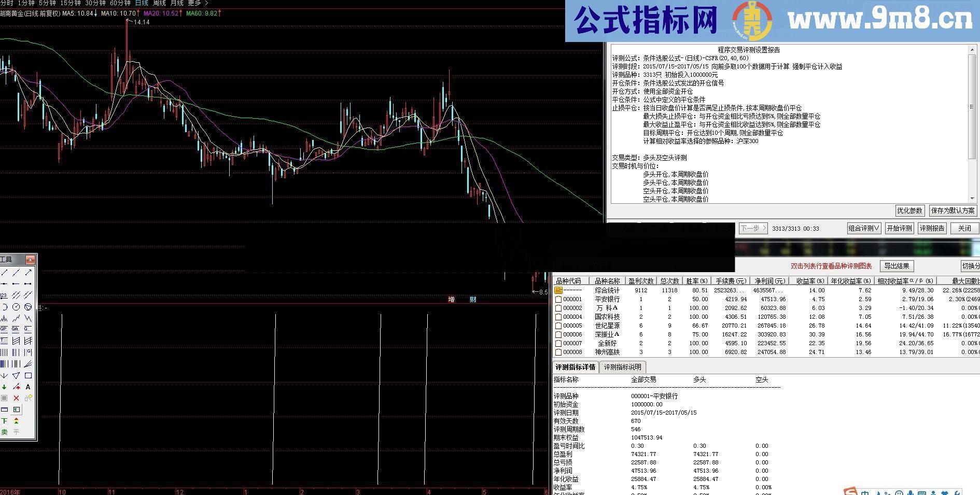Screen dimensions: 980x495
Task: Select the arrow line drawing tool
Action: [29, 273]
